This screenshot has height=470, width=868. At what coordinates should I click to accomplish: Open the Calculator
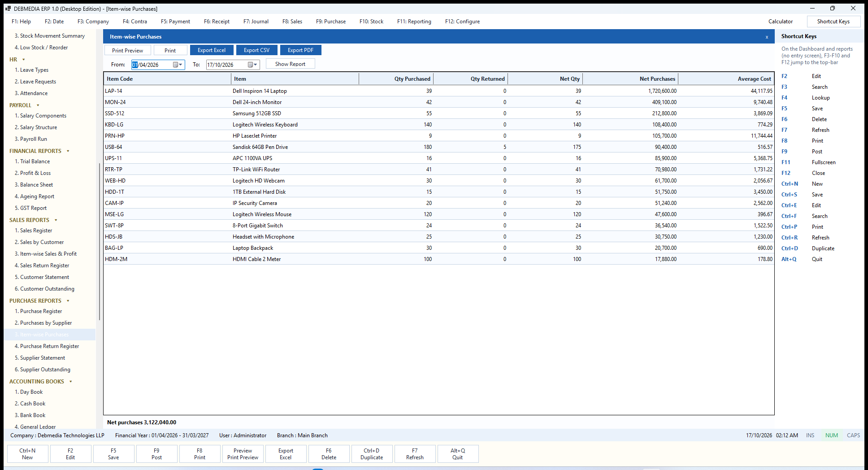[781, 22]
